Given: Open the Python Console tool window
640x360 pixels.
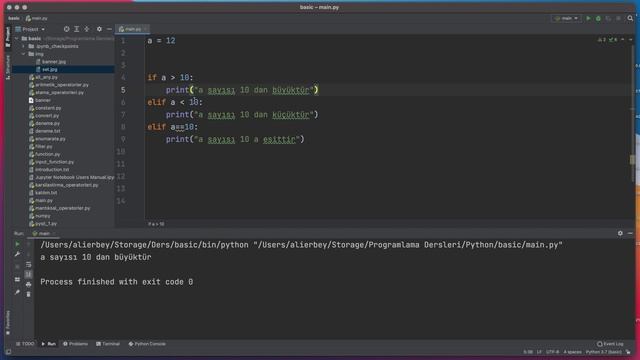Looking at the screenshot, I should 147,344.
